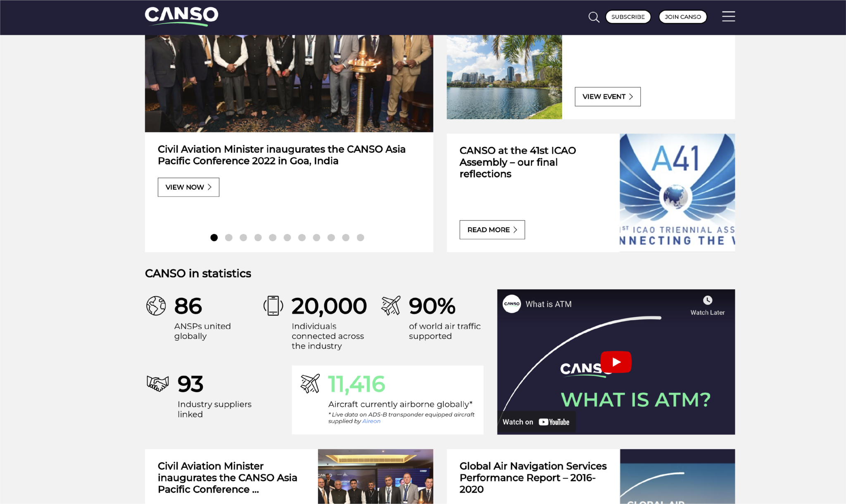The width and height of the screenshot is (846, 504).
Task: Click Watch on YouTube
Action: [x=536, y=422]
